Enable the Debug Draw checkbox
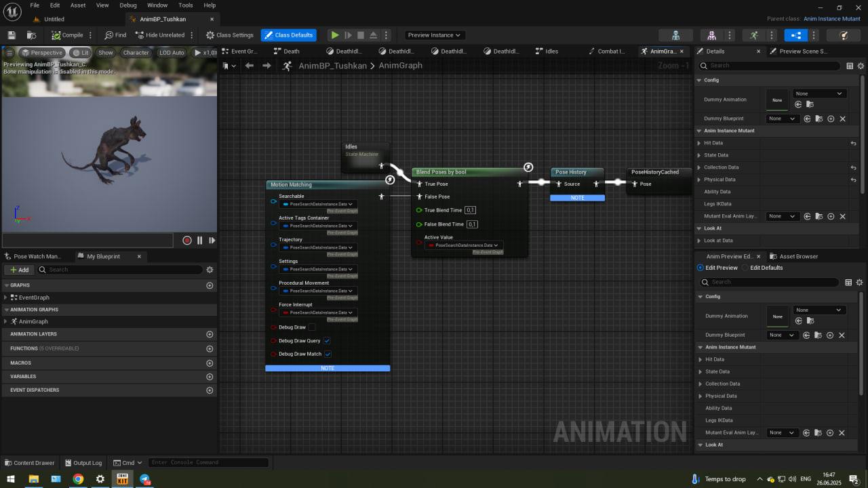Image resolution: width=868 pixels, height=488 pixels. click(312, 327)
